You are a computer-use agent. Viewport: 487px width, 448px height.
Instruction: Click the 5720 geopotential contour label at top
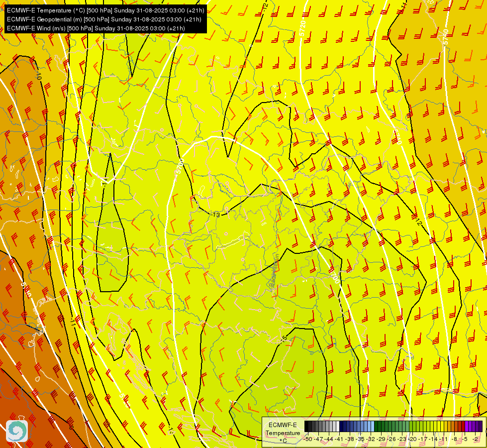(302, 28)
